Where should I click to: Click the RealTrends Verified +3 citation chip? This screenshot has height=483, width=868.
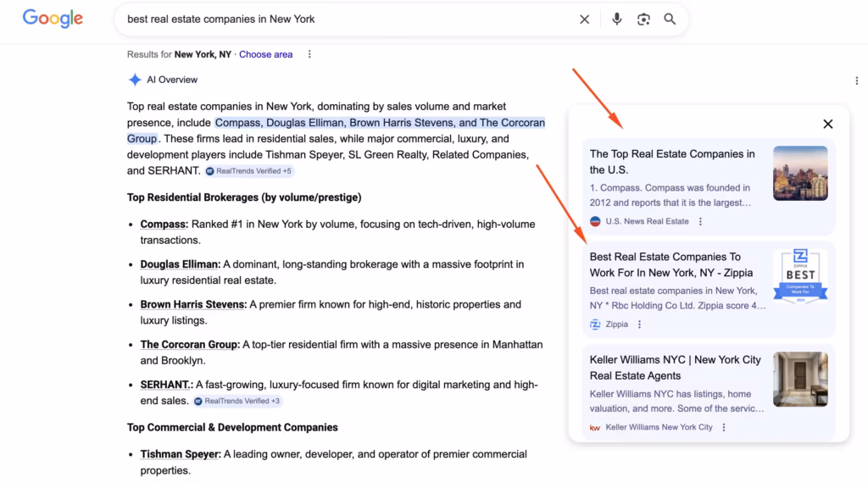236,401
